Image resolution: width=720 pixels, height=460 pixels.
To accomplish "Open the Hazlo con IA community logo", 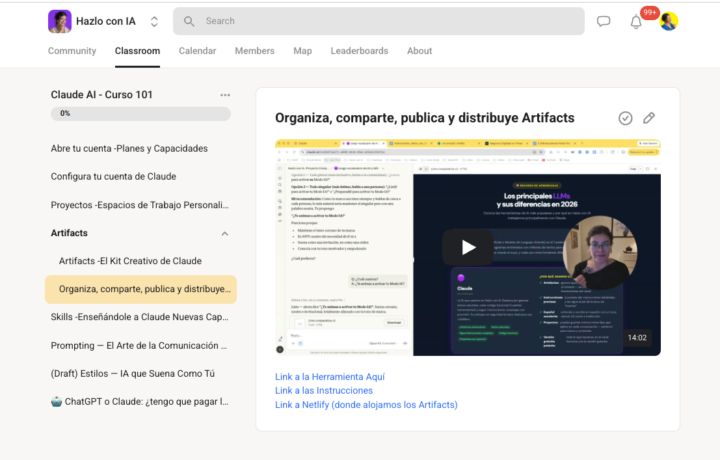I will click(x=60, y=21).
